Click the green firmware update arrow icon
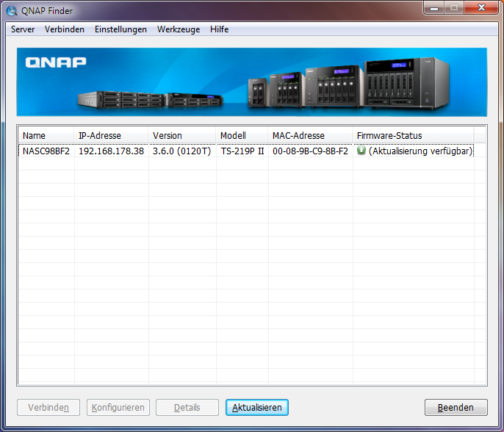Viewport: 504px width, 432px height. (x=361, y=150)
